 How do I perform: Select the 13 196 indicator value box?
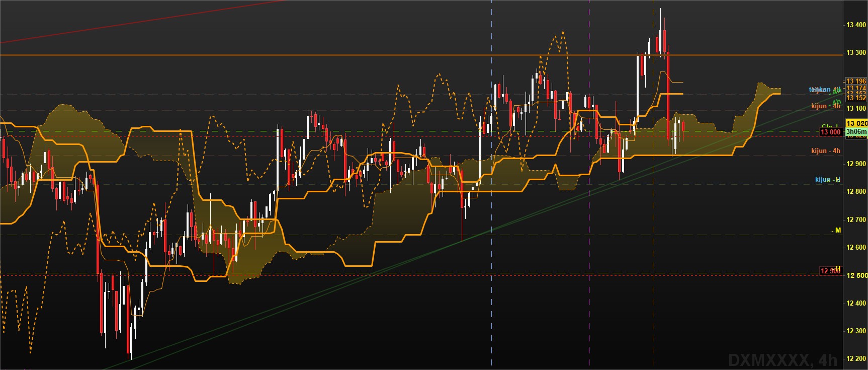(856, 81)
